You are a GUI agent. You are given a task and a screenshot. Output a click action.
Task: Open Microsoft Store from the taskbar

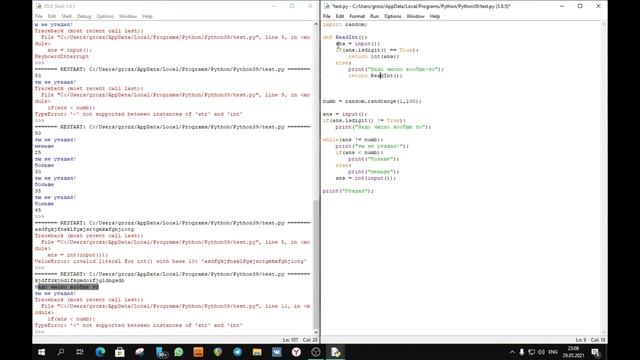point(120,352)
